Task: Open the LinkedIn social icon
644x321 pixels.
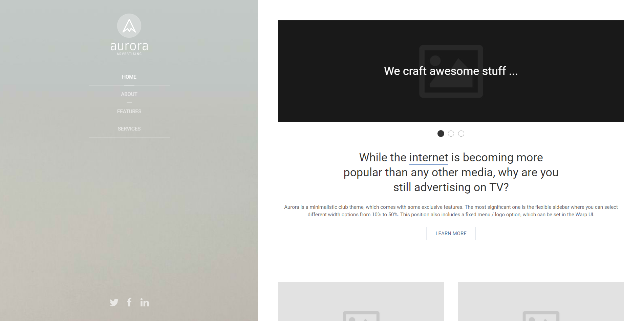Action: (x=145, y=302)
